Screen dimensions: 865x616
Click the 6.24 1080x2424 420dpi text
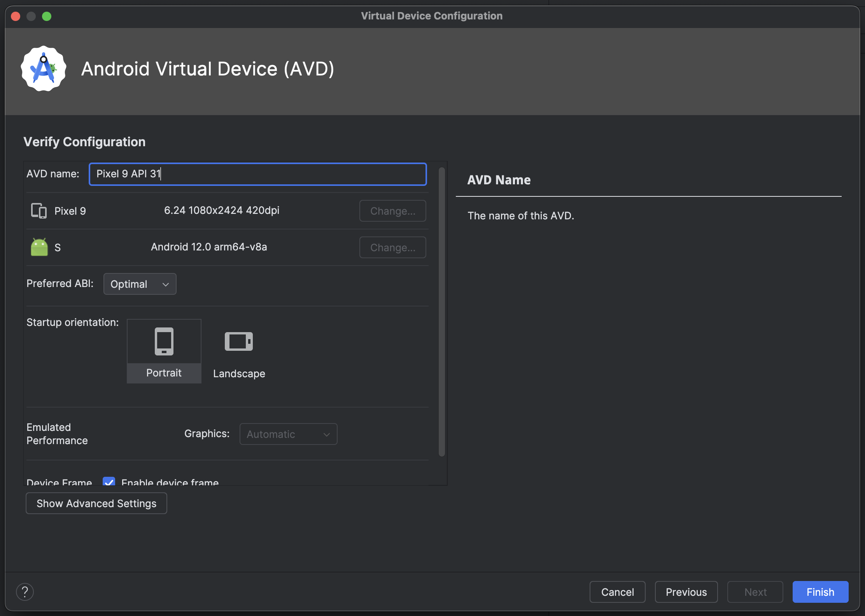tap(222, 210)
